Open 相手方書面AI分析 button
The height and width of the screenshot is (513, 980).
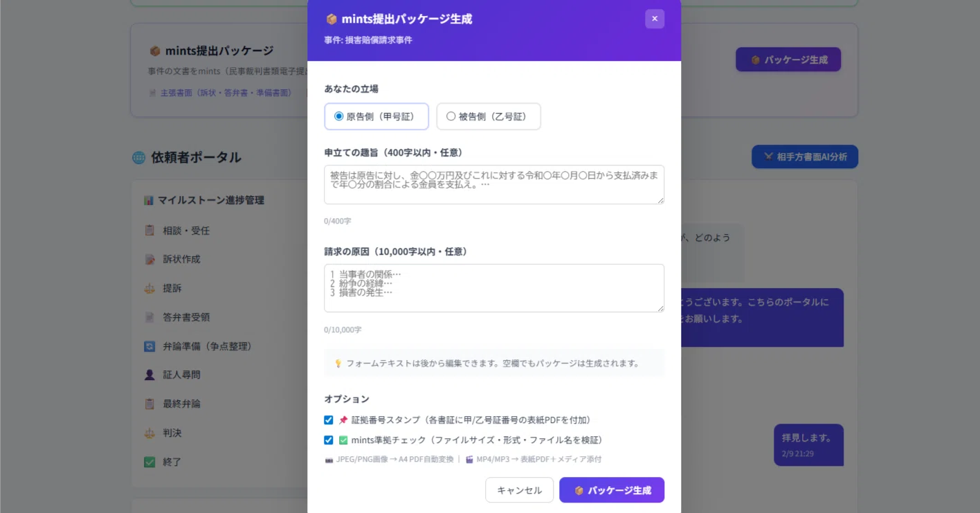[x=805, y=156]
